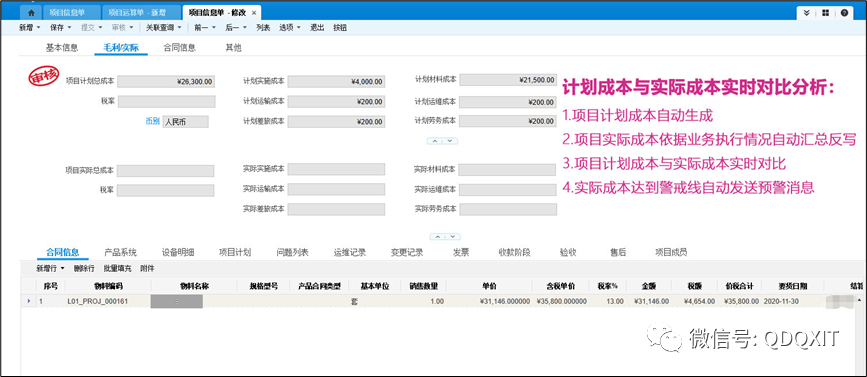Switch to the 运维记录 tab
The image size is (867, 377).
click(350, 253)
